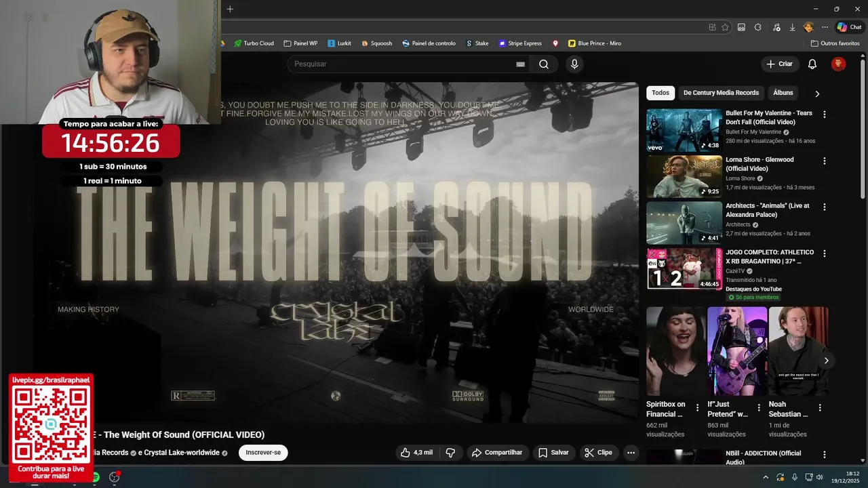Open Stripe Express bookmark

point(520,43)
